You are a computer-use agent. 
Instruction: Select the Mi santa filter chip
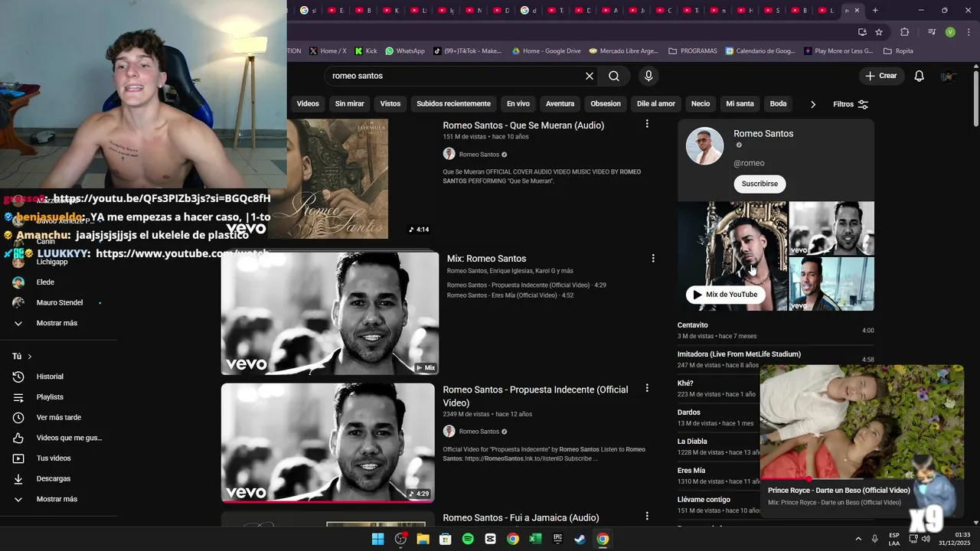point(740,103)
